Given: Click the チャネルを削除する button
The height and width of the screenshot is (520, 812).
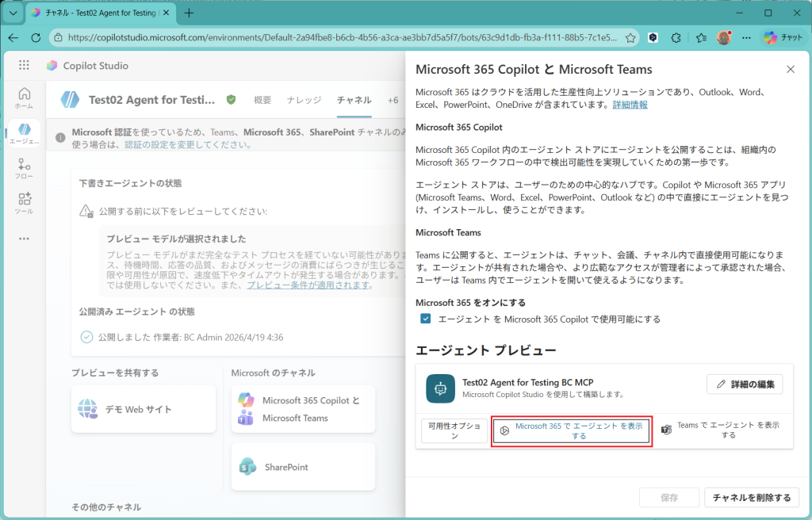Looking at the screenshot, I should pos(751,498).
